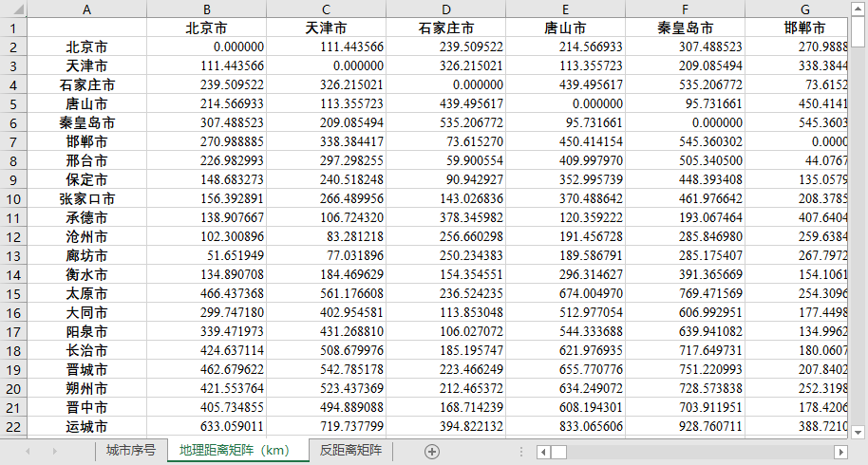
Task: Click the horizontal scrollbar thumb
Action: click(x=558, y=453)
